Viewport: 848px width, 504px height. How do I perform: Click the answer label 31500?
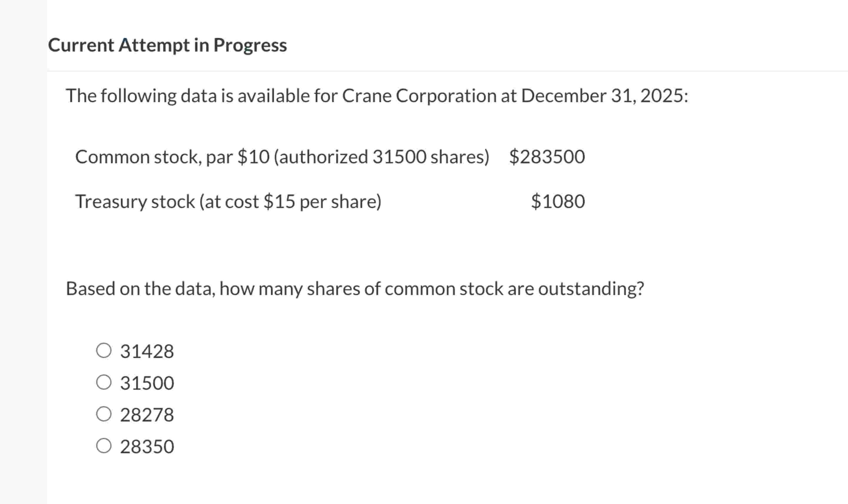(147, 382)
